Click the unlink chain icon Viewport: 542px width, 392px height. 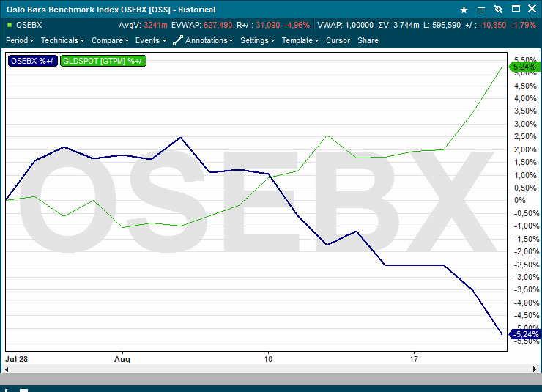[x=498, y=10]
